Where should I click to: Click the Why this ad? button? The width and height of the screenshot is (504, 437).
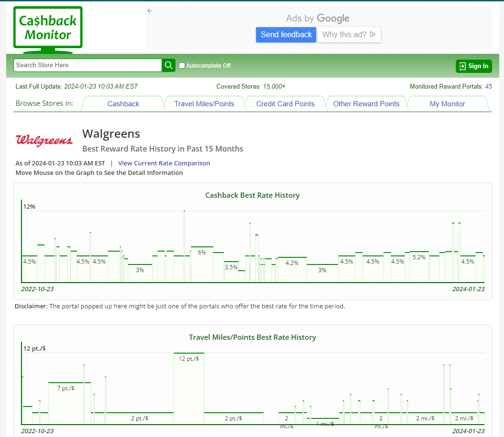pos(349,34)
